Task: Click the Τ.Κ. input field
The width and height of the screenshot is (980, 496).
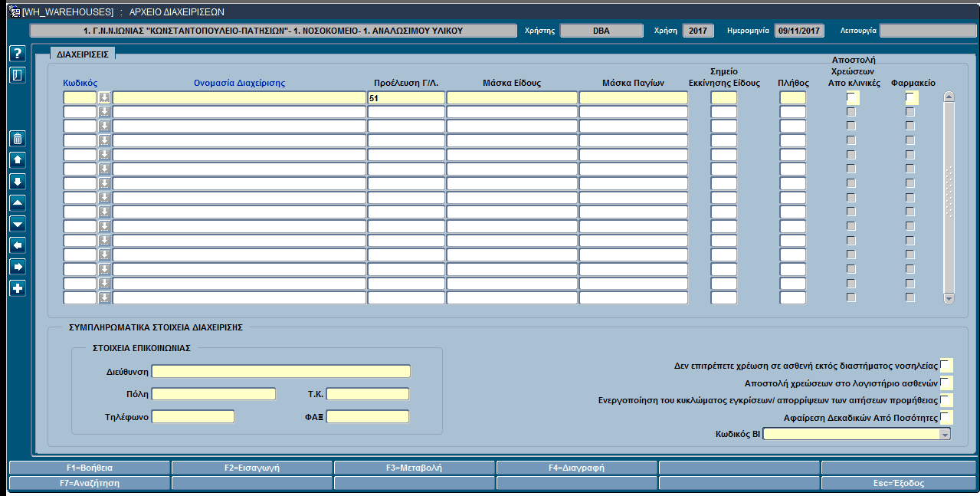Action: [x=368, y=394]
